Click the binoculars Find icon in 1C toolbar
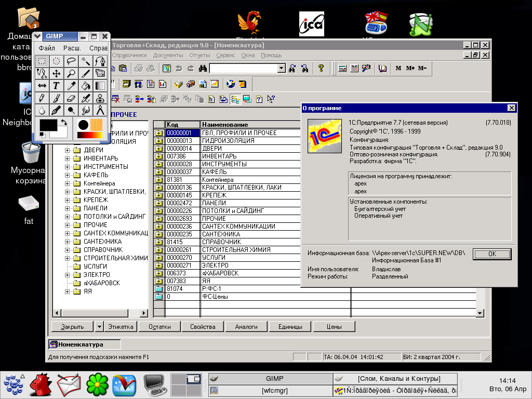Screen dimensions: 532x399 (203, 69)
